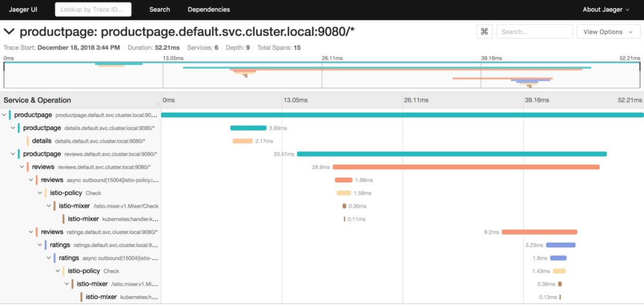Click the Jaeger UI logo link
The height and width of the screenshot is (308, 644).
click(x=23, y=10)
